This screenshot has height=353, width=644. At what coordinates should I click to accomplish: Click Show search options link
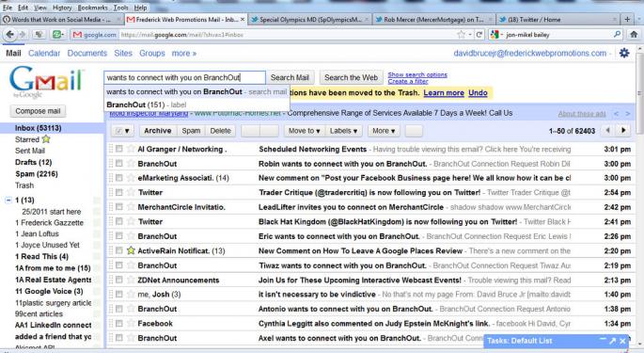[417, 74]
